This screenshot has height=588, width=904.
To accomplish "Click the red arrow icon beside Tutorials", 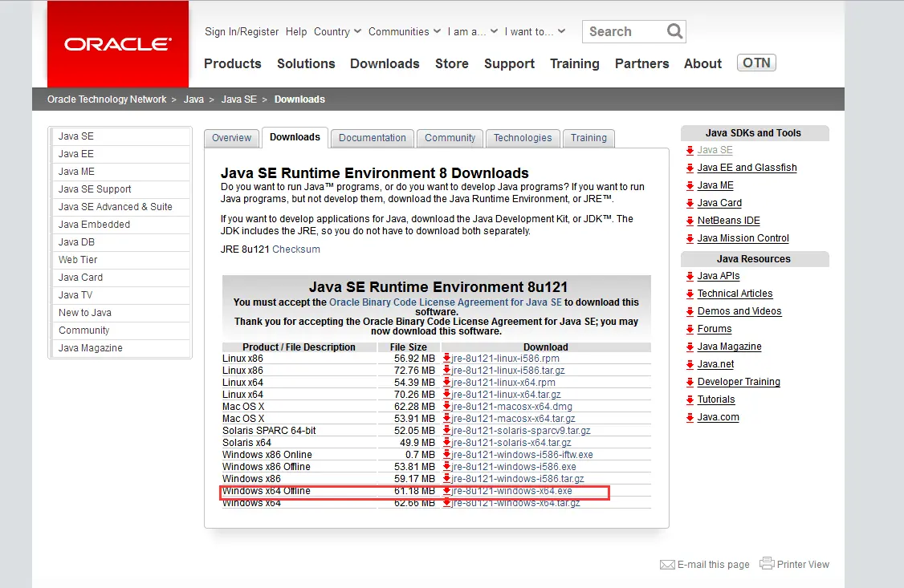I will point(690,399).
